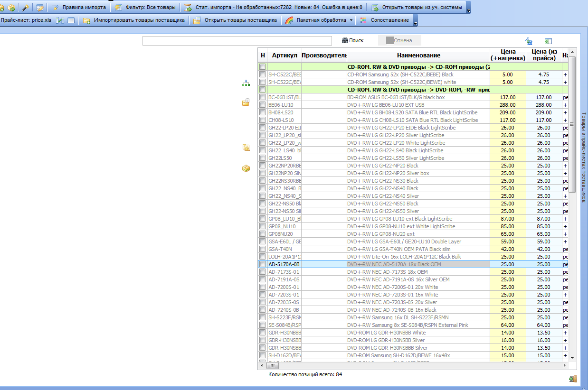Check box for AD-5170A-0B row

click(x=263, y=264)
